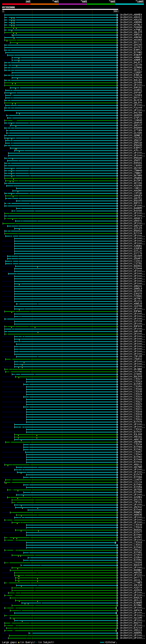Image resolution: width=146 pixels, height=644 pixels.
Task: Select UniRef100_B9II72 entry
Action: tap(131, 42)
